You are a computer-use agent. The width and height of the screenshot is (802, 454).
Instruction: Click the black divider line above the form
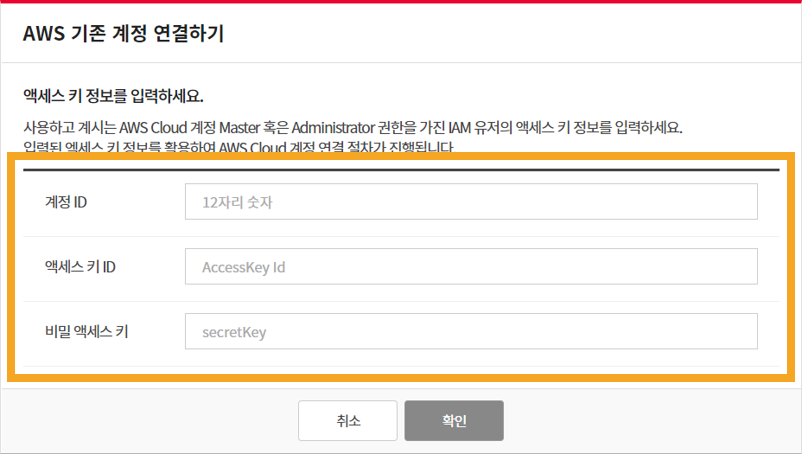click(401, 169)
